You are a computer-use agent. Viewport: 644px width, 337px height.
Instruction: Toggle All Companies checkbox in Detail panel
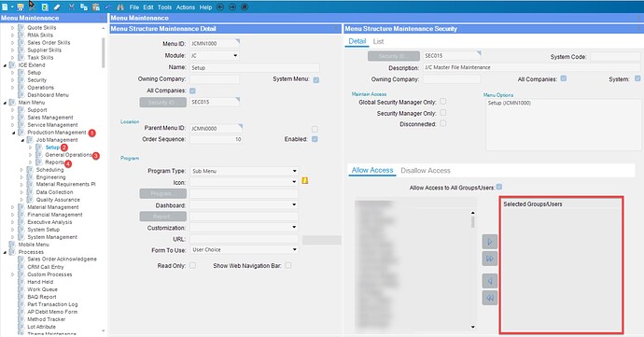point(192,91)
